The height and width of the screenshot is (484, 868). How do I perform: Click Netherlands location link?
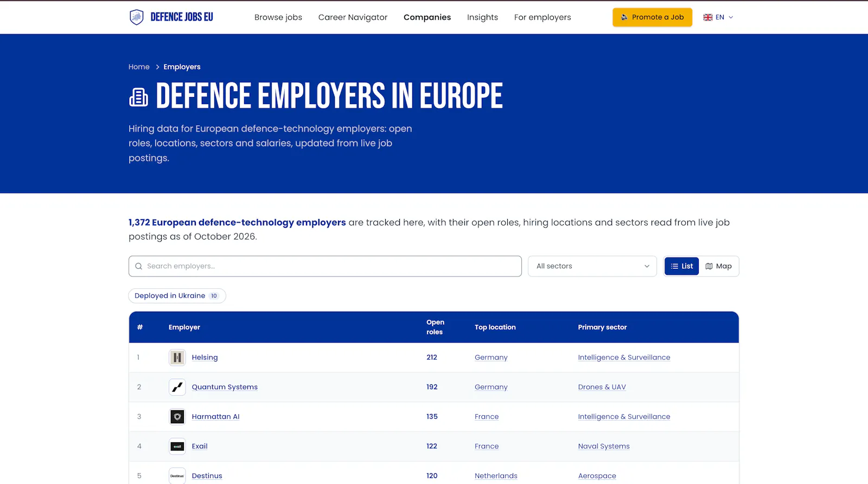tap(496, 476)
